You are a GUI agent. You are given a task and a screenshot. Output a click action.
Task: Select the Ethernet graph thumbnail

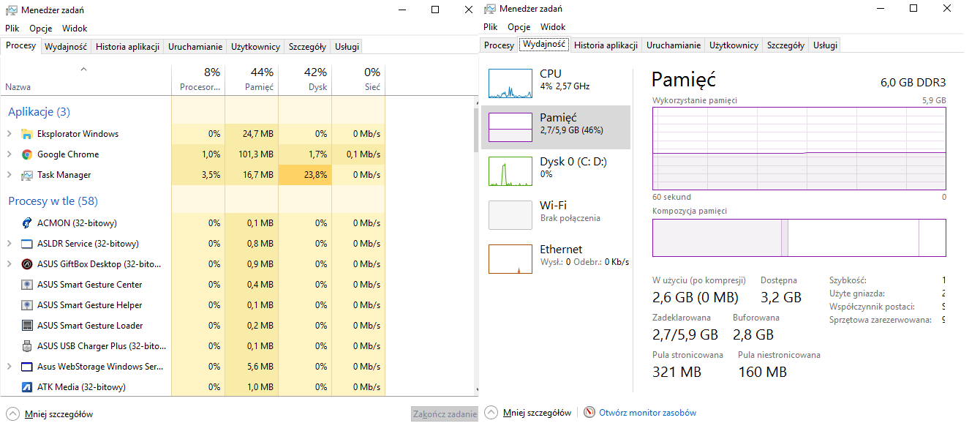(x=510, y=259)
